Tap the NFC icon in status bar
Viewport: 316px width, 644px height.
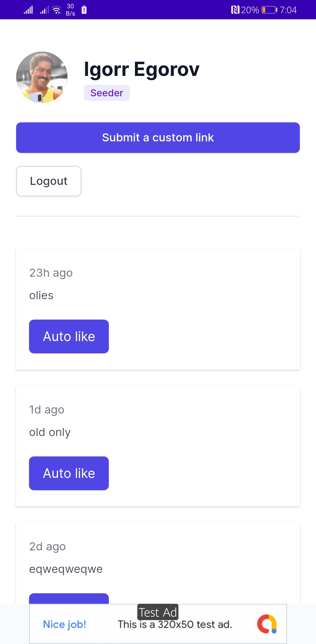(235, 10)
